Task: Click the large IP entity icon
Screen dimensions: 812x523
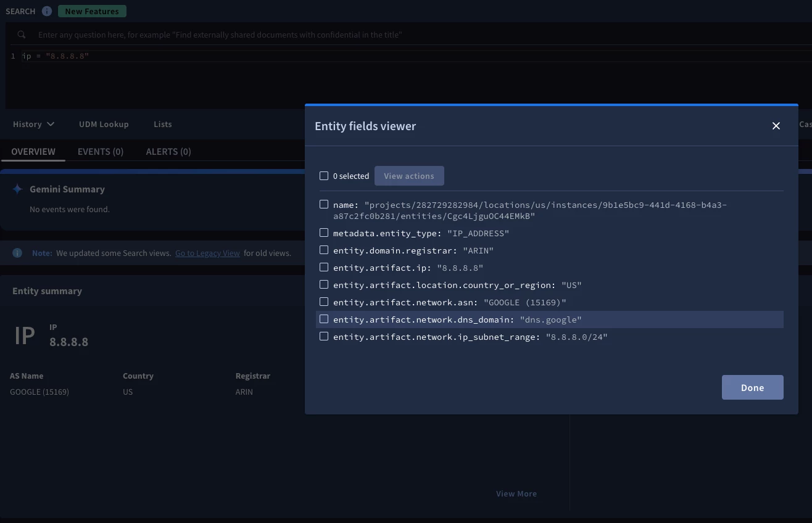Action: pyautogui.click(x=25, y=336)
